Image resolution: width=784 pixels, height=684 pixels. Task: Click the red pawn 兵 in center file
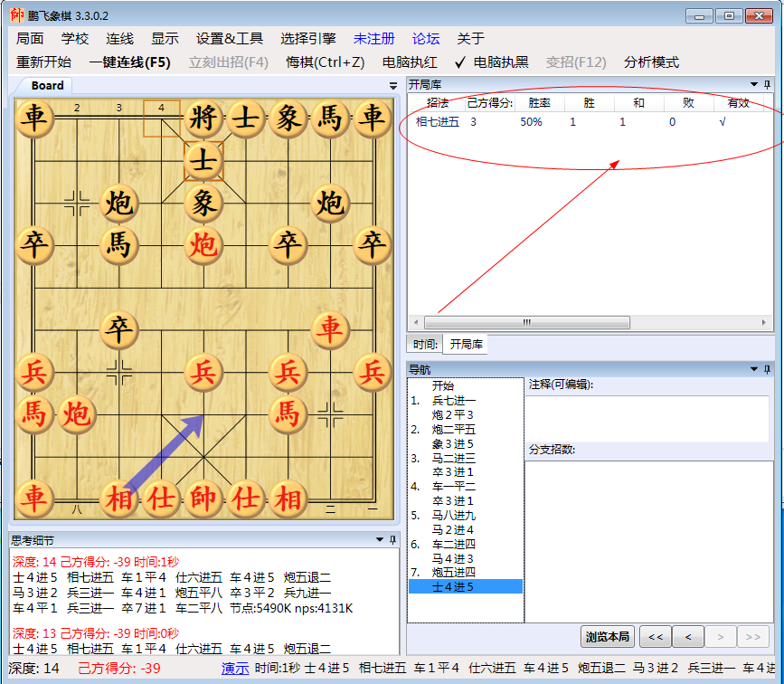pyautogui.click(x=203, y=372)
